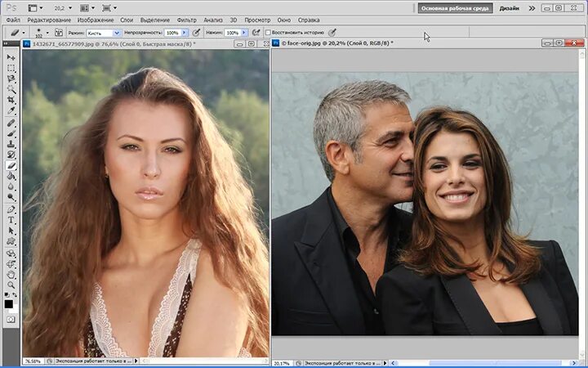Select the Path Selection tool
This screenshot has width=588, height=368.
point(11,230)
